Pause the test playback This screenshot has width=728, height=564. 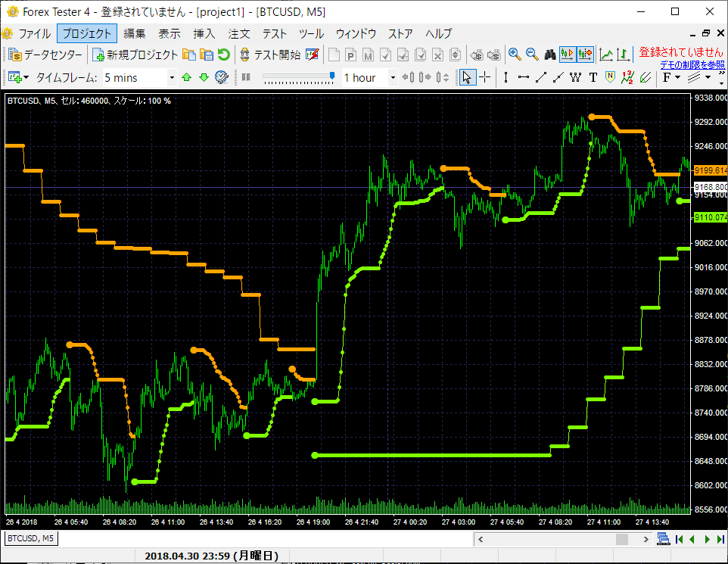(x=246, y=77)
